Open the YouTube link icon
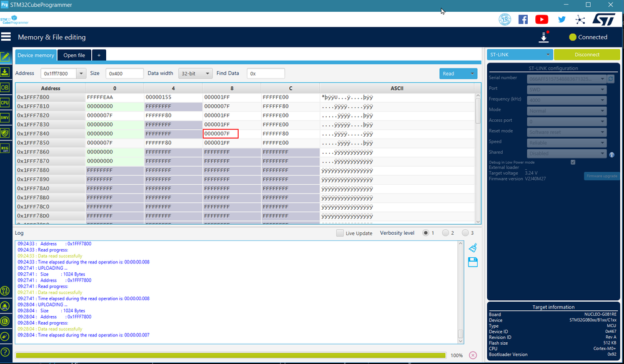Image resolution: width=624 pixels, height=364 pixels. (542, 19)
